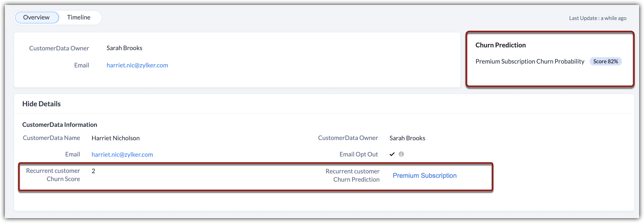Viewport: 644px width, 223px height.
Task: Click the Sarah Brooks owner in top card
Action: [124, 48]
